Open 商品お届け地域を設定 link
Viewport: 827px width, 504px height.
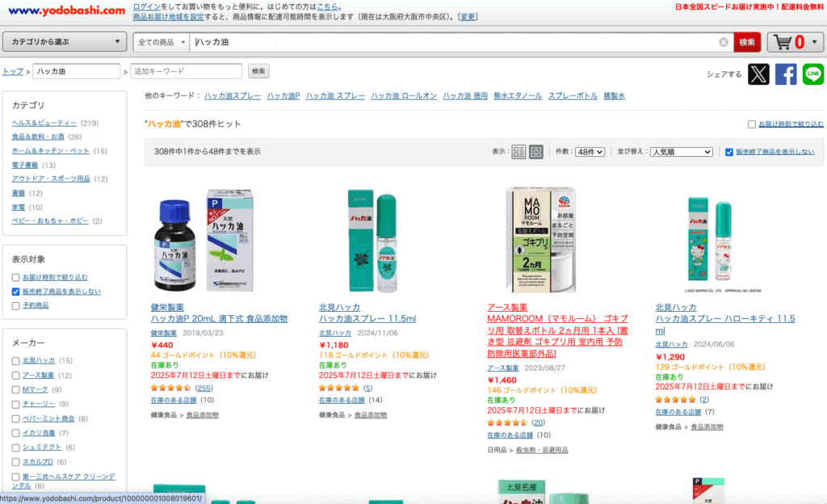[168, 17]
